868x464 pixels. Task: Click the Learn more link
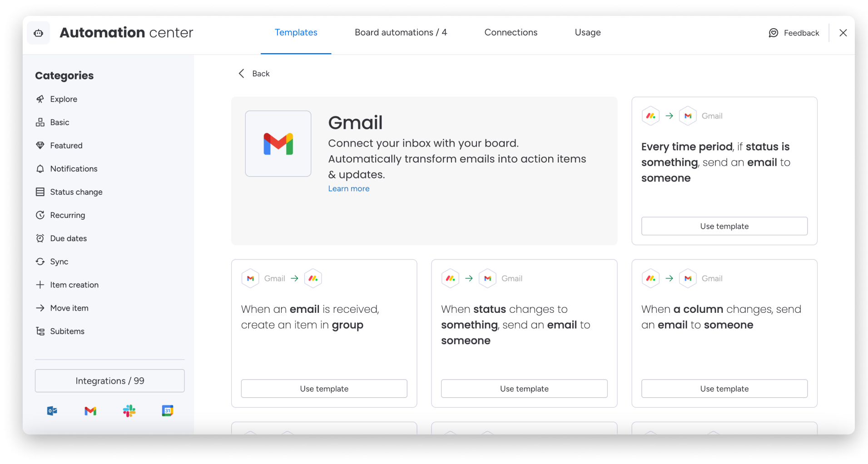(x=349, y=188)
